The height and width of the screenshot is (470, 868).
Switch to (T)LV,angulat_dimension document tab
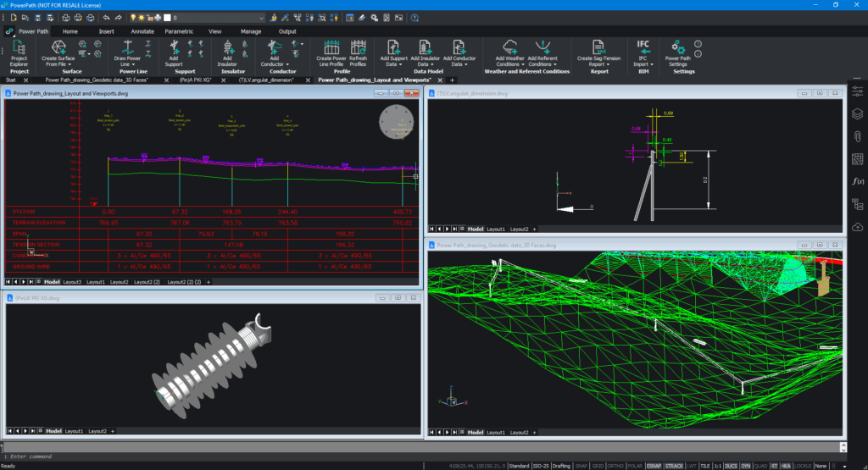pos(266,80)
